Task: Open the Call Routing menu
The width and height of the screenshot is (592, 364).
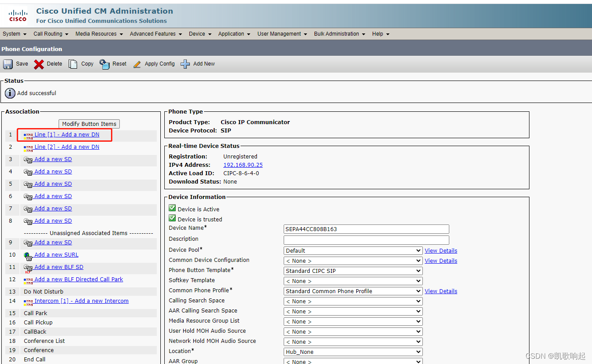Action: 48,34
